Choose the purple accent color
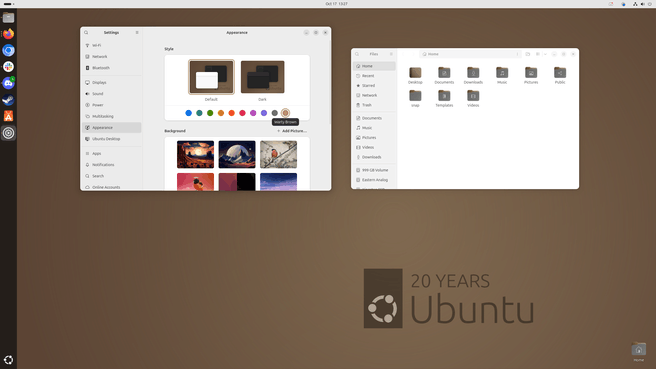The image size is (656, 369). coord(264,113)
